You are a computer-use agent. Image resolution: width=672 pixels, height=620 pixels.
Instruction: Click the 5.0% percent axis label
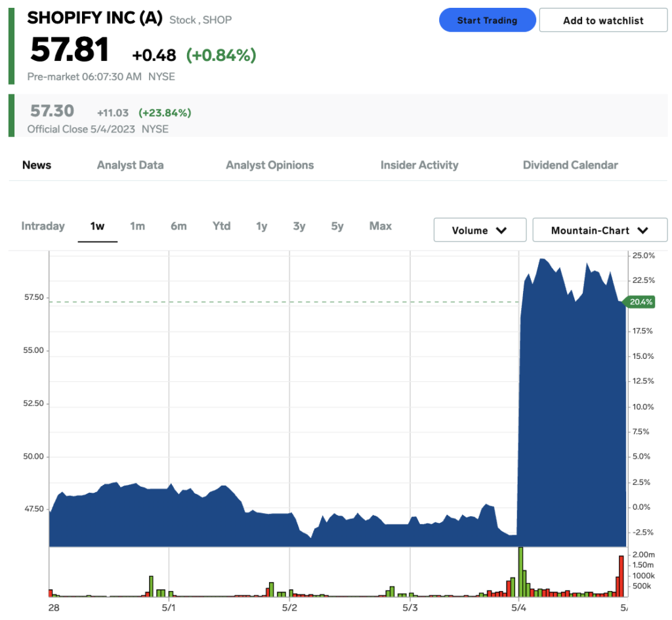[642, 457]
